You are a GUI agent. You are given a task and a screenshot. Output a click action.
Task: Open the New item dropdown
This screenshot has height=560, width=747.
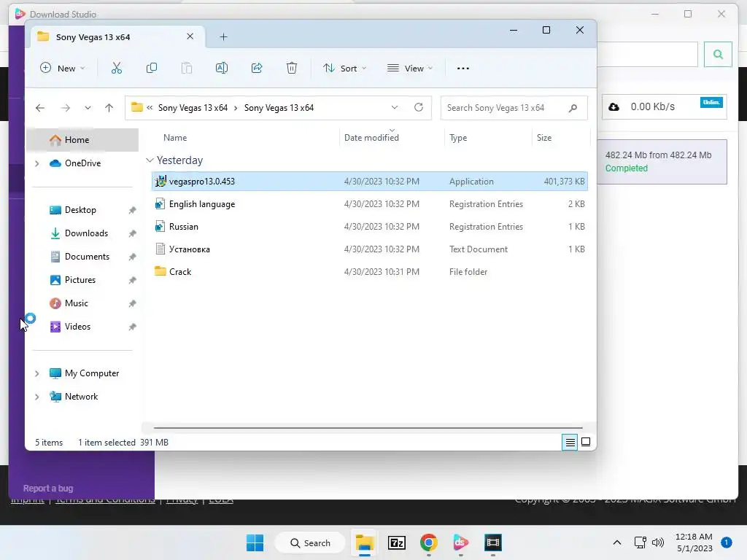63,68
